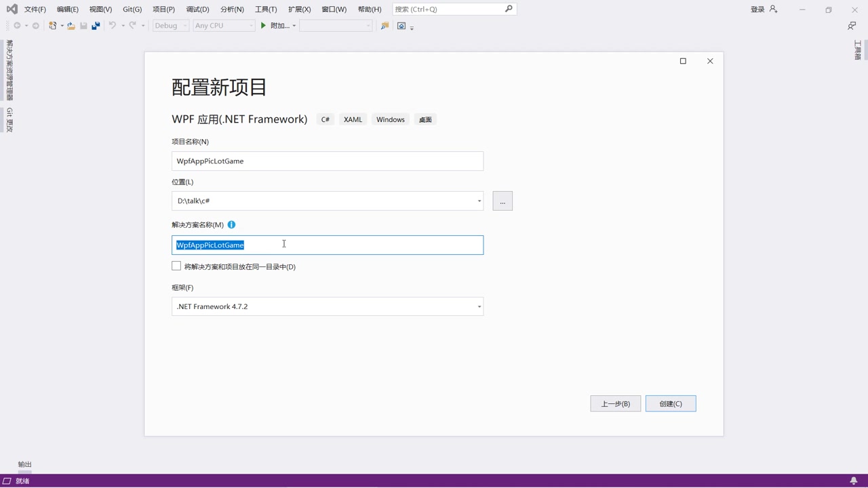Click the redo toolbar icon
Image resolution: width=868 pixels, height=488 pixels.
click(133, 26)
